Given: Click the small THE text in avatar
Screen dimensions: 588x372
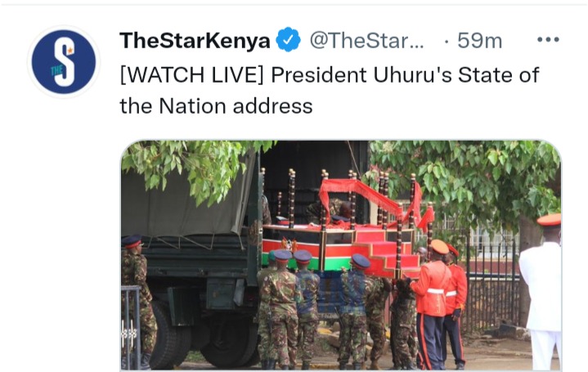Looking at the screenshot, I should coord(56,69).
